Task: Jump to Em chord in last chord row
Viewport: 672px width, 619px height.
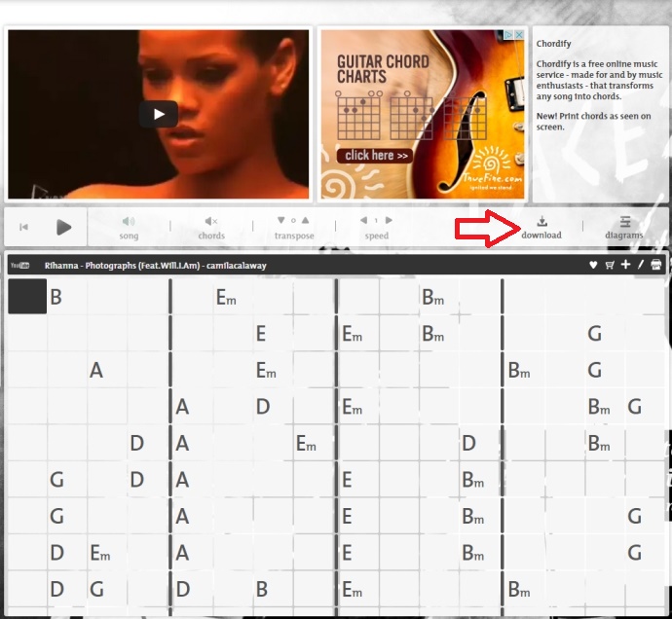Action: pyautogui.click(x=352, y=589)
